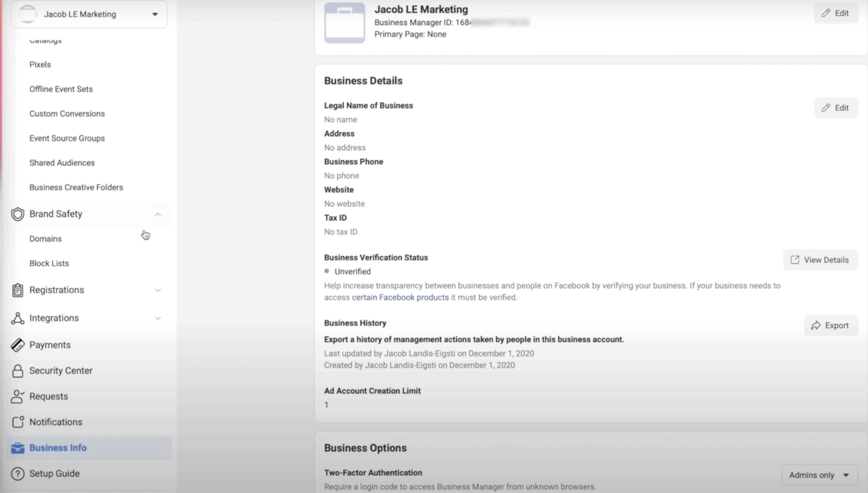Click the Brand Safety shield icon
Screen dimensions: 868x493
(x=17, y=214)
